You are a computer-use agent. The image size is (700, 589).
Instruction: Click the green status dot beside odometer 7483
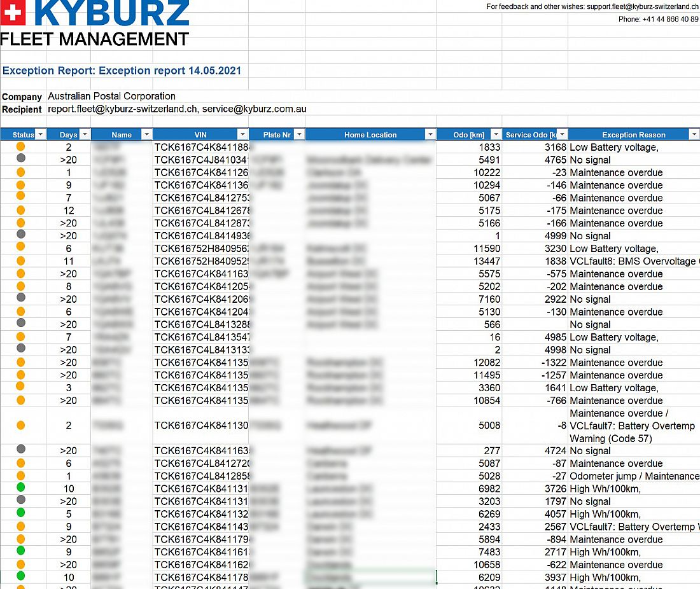(21, 551)
